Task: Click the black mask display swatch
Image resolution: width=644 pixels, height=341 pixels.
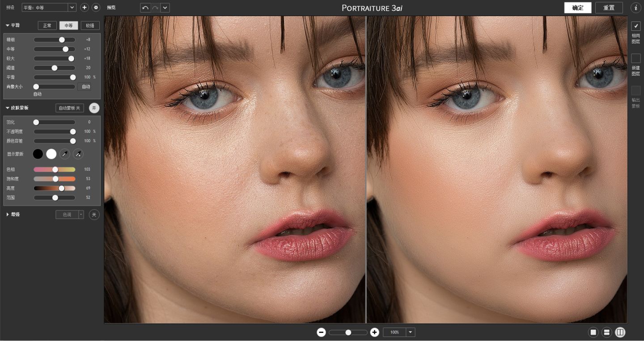Action: click(38, 154)
